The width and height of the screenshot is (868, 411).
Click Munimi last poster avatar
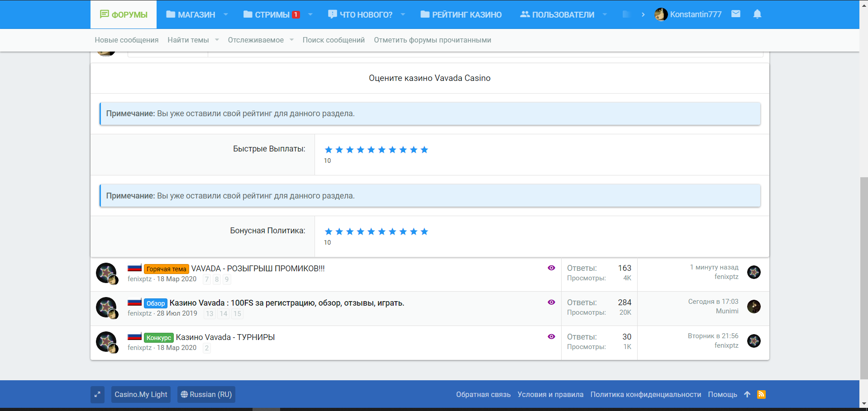(754, 307)
